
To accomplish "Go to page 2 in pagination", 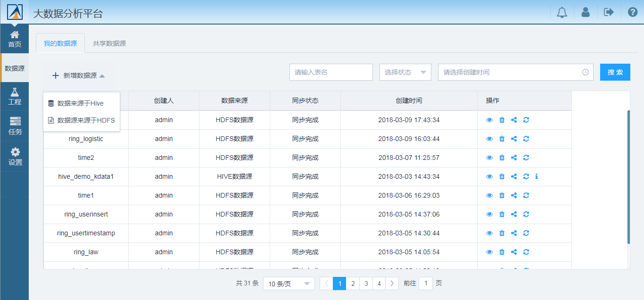I will point(353,283).
